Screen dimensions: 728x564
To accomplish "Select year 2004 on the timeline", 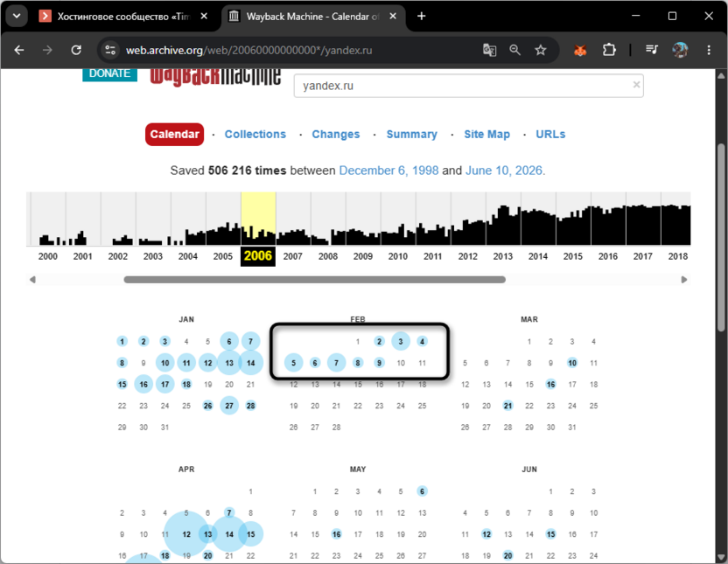I will pyautogui.click(x=188, y=256).
